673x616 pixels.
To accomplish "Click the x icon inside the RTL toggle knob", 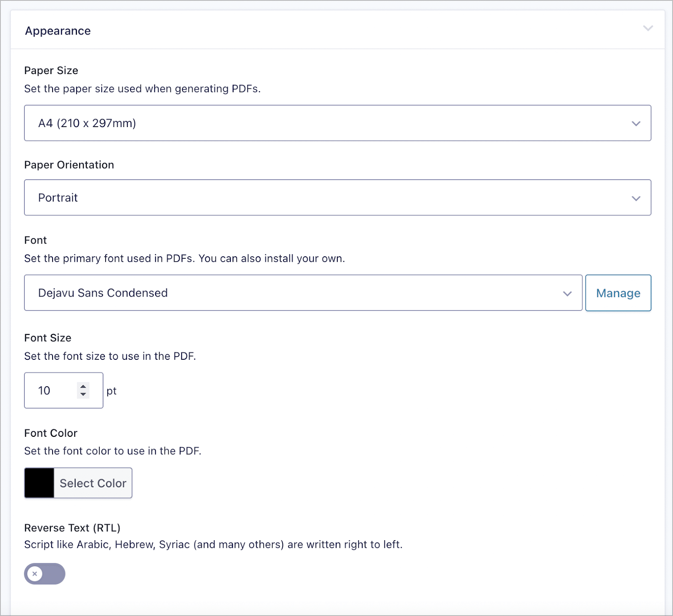I will (x=35, y=574).
